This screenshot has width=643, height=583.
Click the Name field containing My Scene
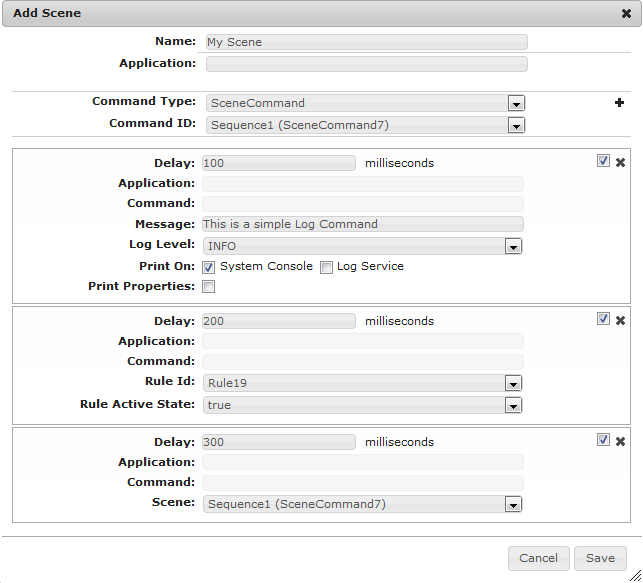[366, 43]
